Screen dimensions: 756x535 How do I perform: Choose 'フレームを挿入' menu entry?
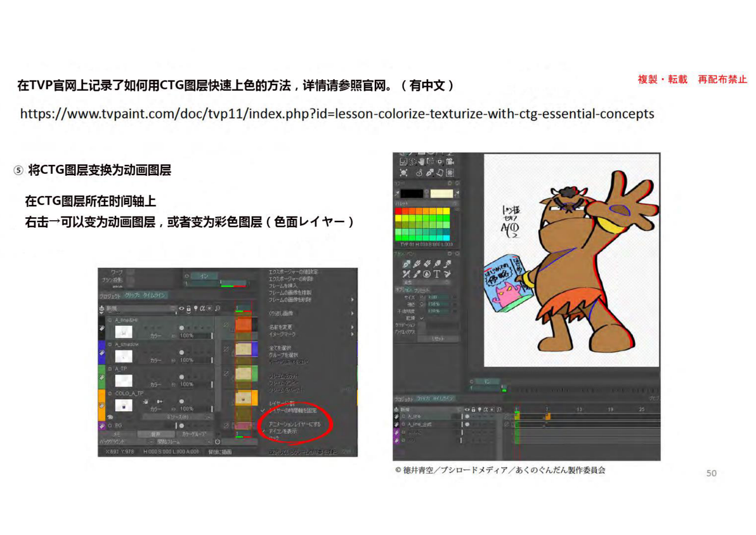(x=283, y=286)
